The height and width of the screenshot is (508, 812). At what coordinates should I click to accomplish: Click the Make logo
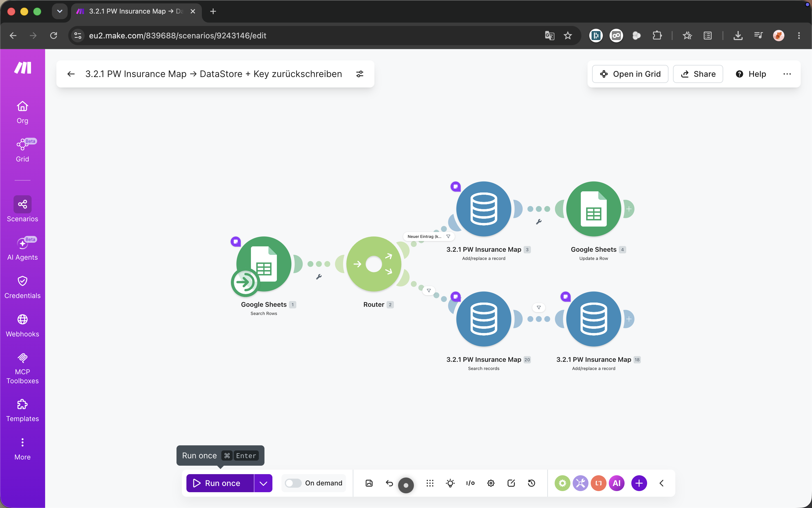[23, 67]
